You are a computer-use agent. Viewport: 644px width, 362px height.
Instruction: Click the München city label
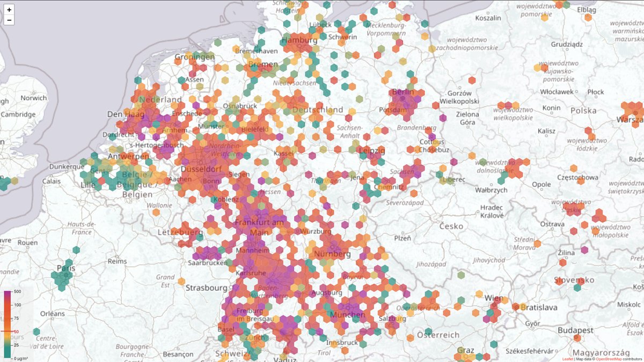coord(348,314)
